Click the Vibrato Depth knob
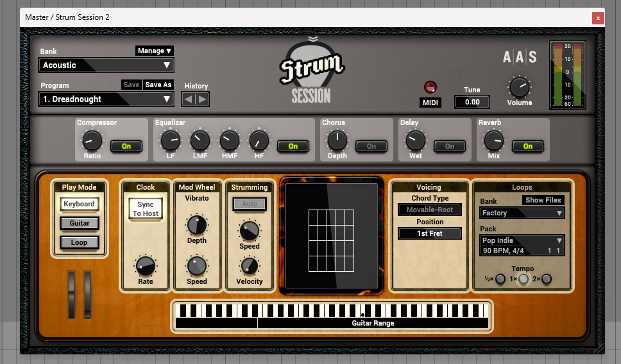Viewport: 621px width, 364px height. coord(197,225)
